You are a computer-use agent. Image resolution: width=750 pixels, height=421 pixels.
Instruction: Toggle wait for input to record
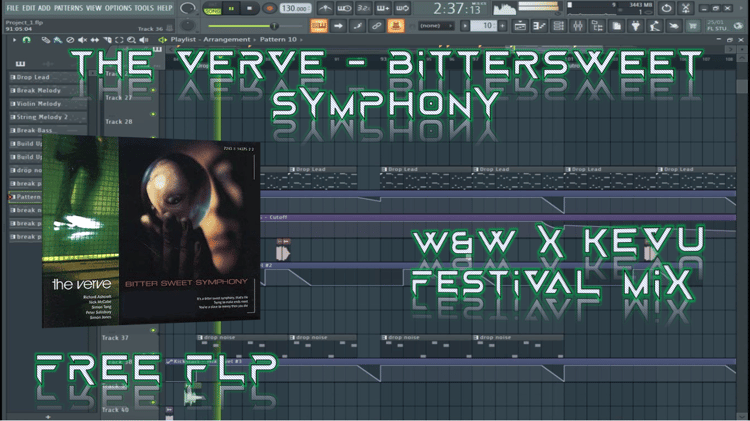344,9
